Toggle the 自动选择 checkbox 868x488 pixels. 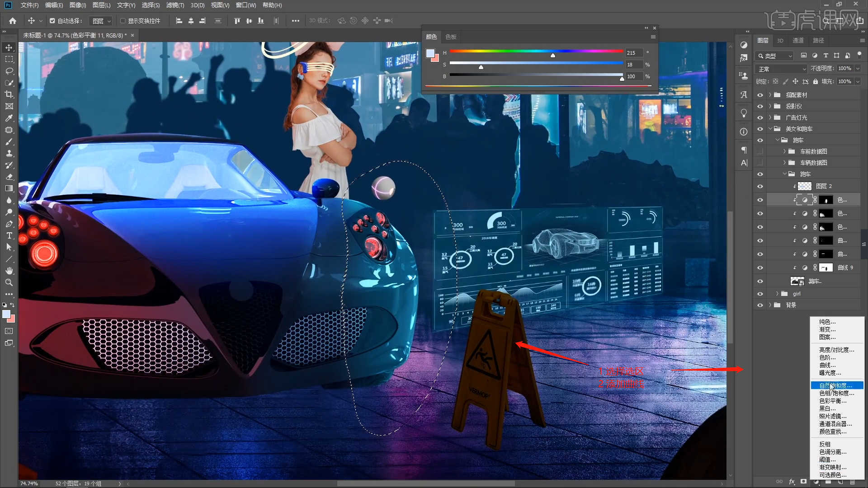tap(52, 21)
